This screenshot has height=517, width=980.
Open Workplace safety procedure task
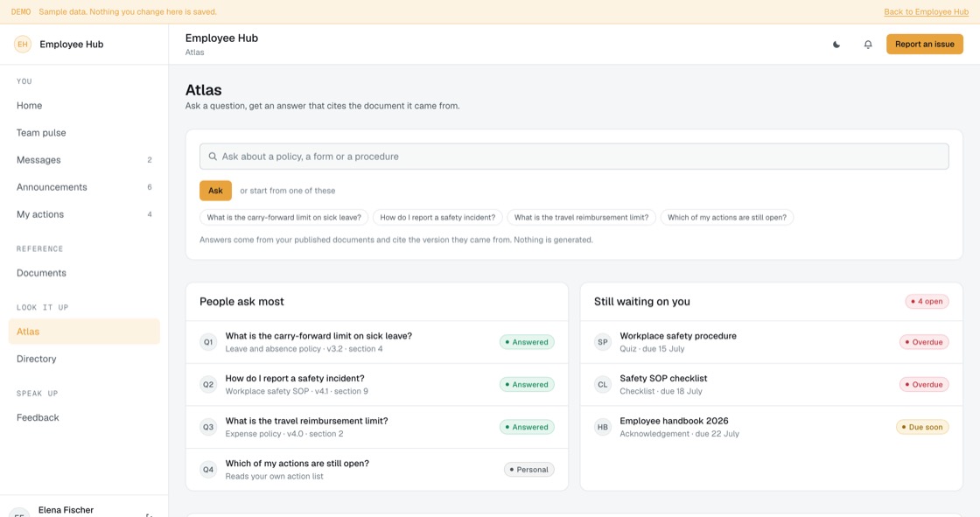click(x=771, y=342)
